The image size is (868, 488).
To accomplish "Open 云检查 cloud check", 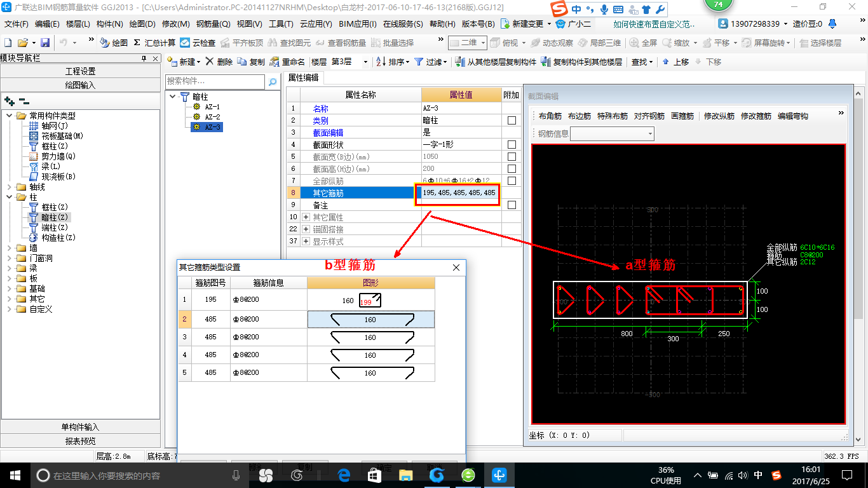I will 198,43.
